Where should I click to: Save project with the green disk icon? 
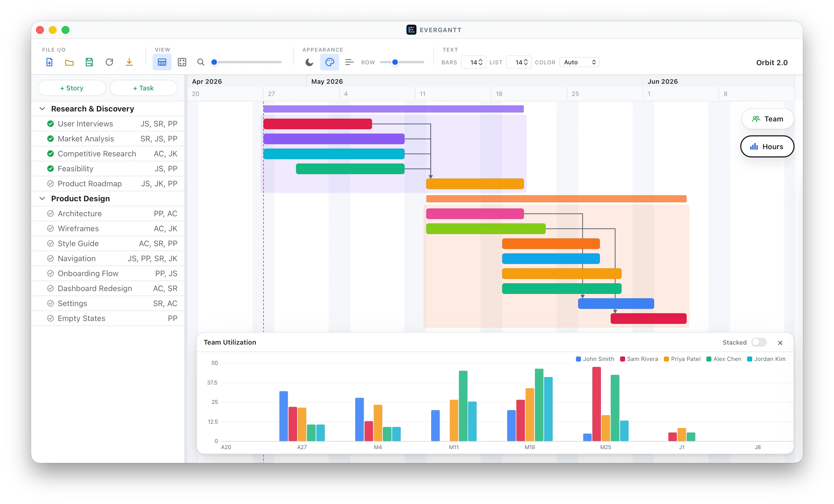click(x=89, y=62)
